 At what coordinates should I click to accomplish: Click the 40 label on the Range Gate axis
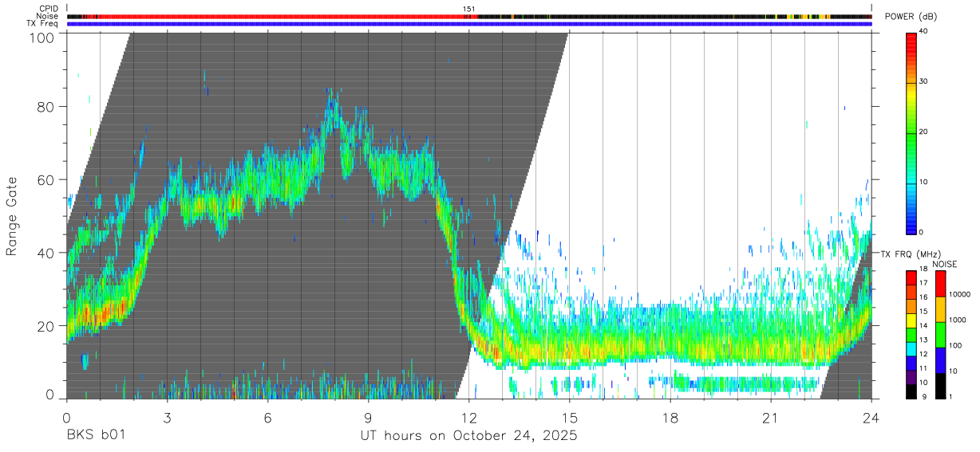46,253
